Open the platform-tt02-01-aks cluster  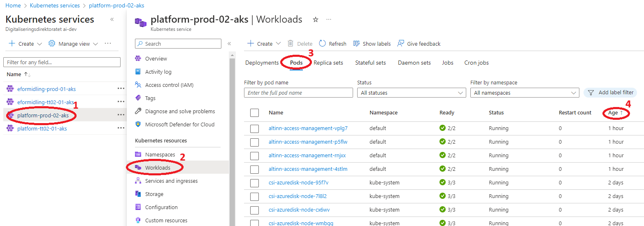pyautogui.click(x=42, y=128)
